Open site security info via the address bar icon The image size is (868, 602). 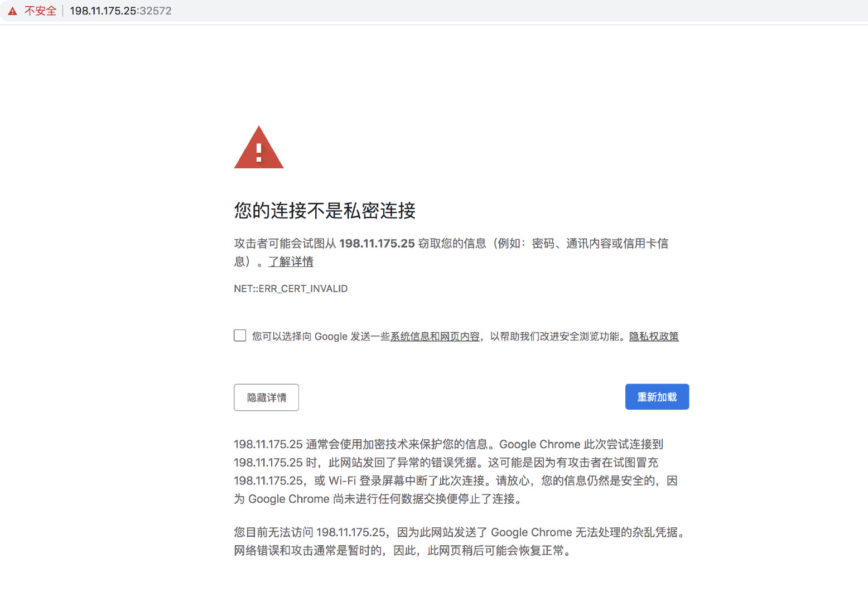tap(12, 10)
